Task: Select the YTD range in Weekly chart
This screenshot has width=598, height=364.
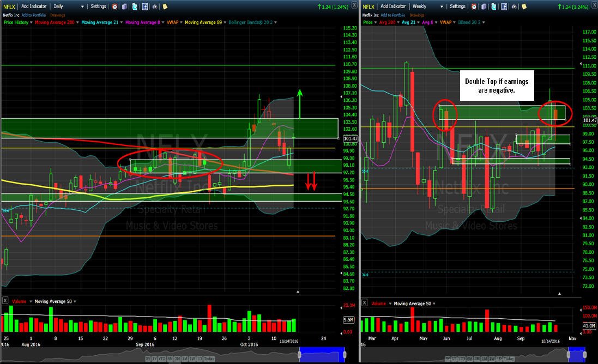Action: pyautogui.click(x=462, y=359)
